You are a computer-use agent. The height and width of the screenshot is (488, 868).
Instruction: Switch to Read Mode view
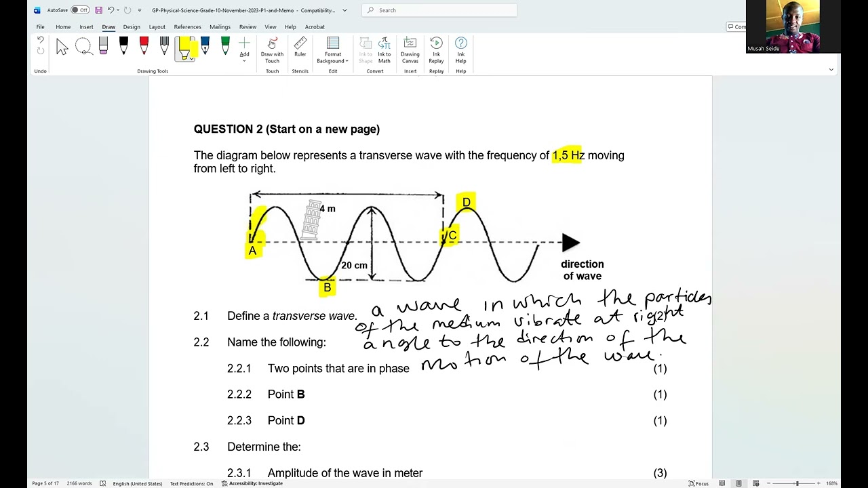click(x=722, y=483)
